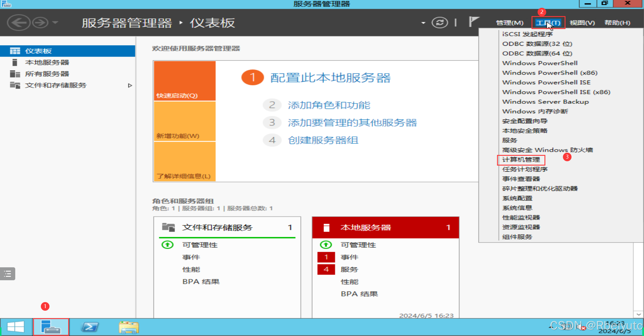Screen dimensions: 644x336
Task: Click red 服务 alert count badge
Action: click(326, 269)
